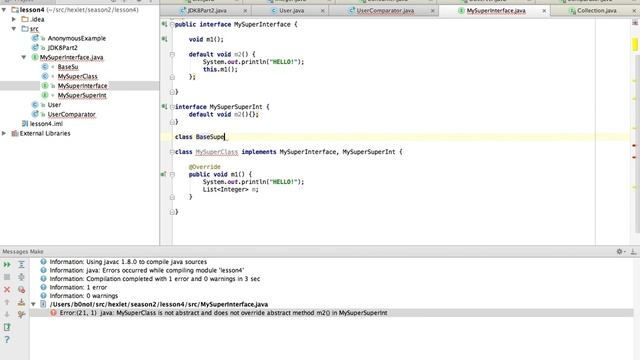Expand the .idea folder
This screenshot has height=360, width=640.
tap(14, 19)
